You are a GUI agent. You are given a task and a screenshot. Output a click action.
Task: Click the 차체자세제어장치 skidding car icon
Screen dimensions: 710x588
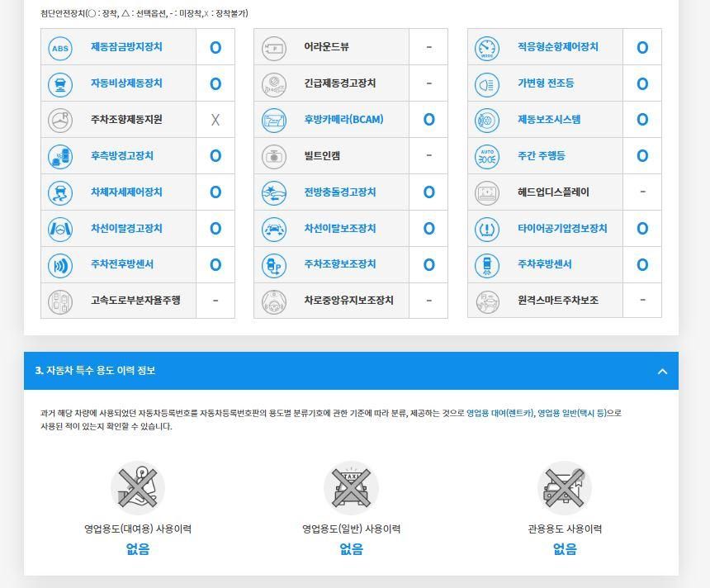pyautogui.click(x=60, y=193)
